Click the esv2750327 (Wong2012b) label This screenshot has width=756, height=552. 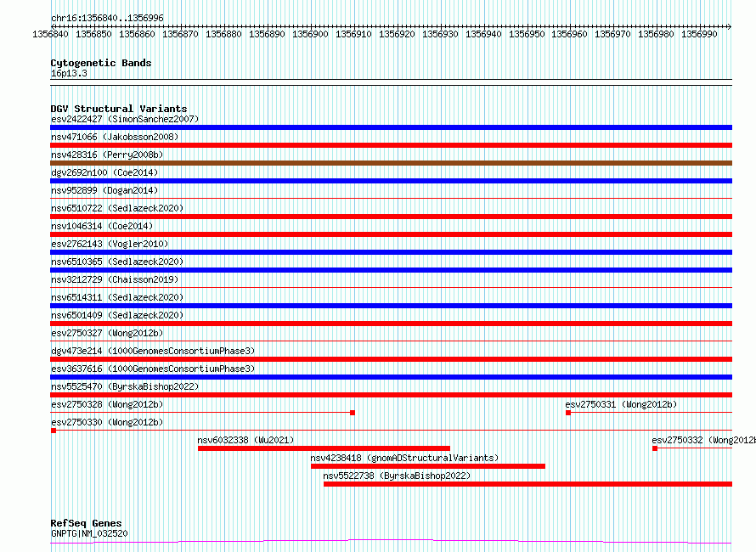tap(107, 333)
